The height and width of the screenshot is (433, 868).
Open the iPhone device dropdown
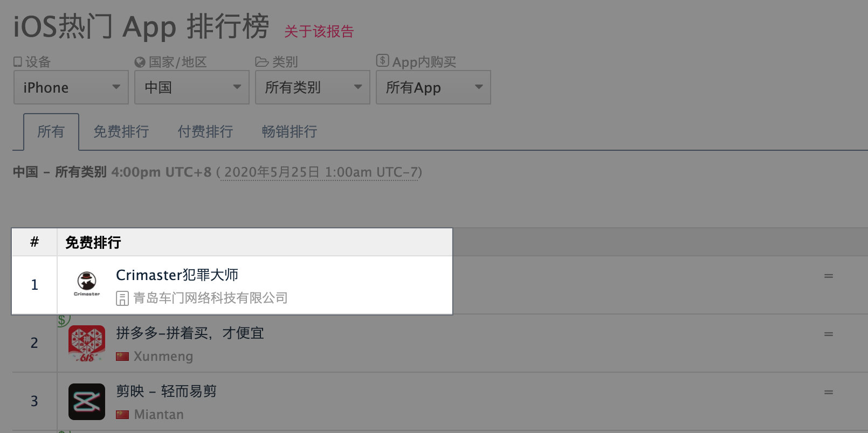71,87
